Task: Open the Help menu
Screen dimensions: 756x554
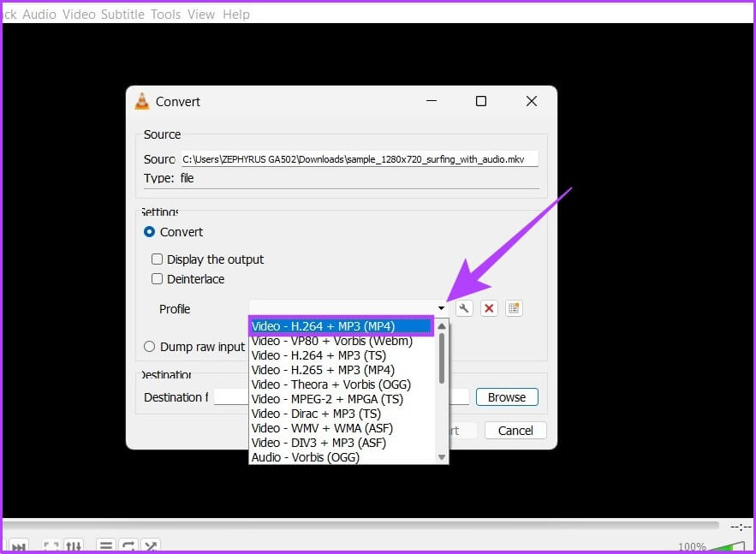Action: pyautogui.click(x=236, y=15)
